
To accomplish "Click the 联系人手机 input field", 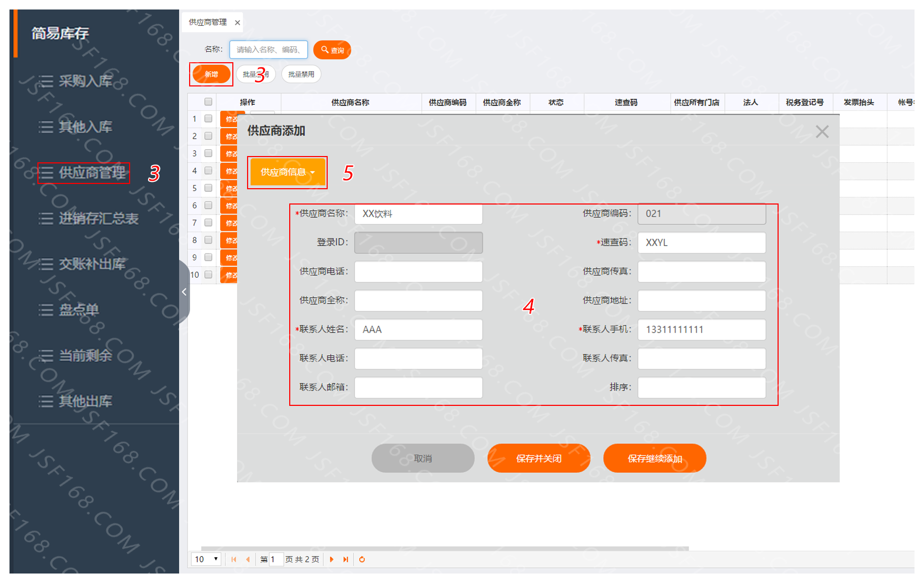I will [x=702, y=329].
